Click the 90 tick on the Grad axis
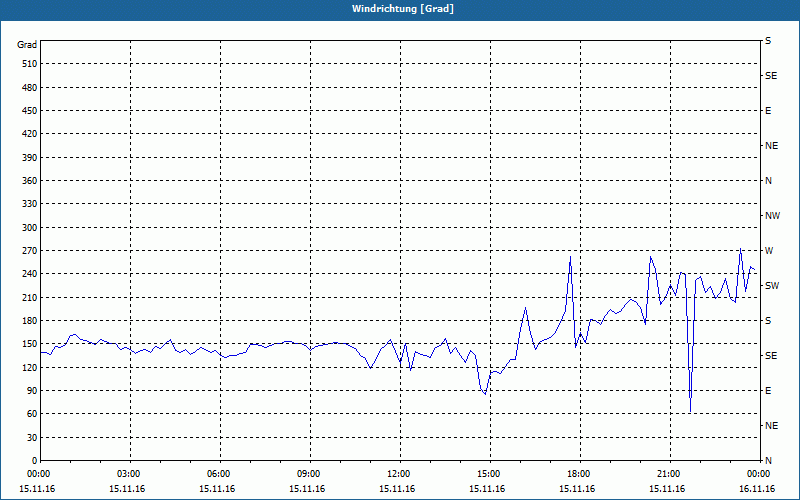Viewport: 800px width, 500px height. coord(32,390)
